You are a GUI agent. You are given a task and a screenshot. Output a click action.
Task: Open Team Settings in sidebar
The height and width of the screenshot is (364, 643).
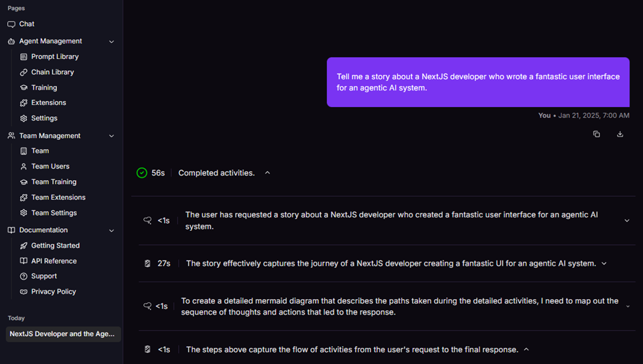[54, 213]
